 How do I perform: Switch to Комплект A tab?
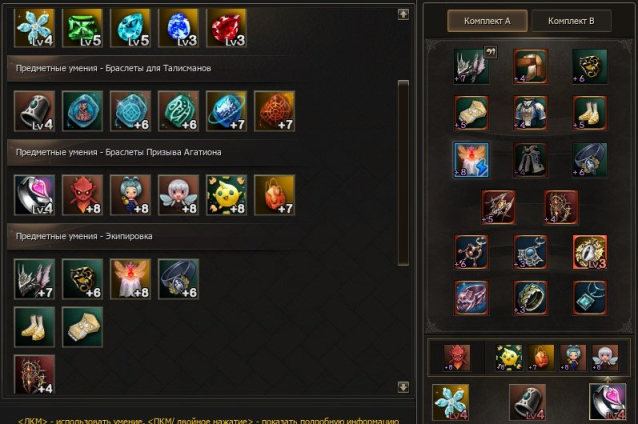pos(487,21)
